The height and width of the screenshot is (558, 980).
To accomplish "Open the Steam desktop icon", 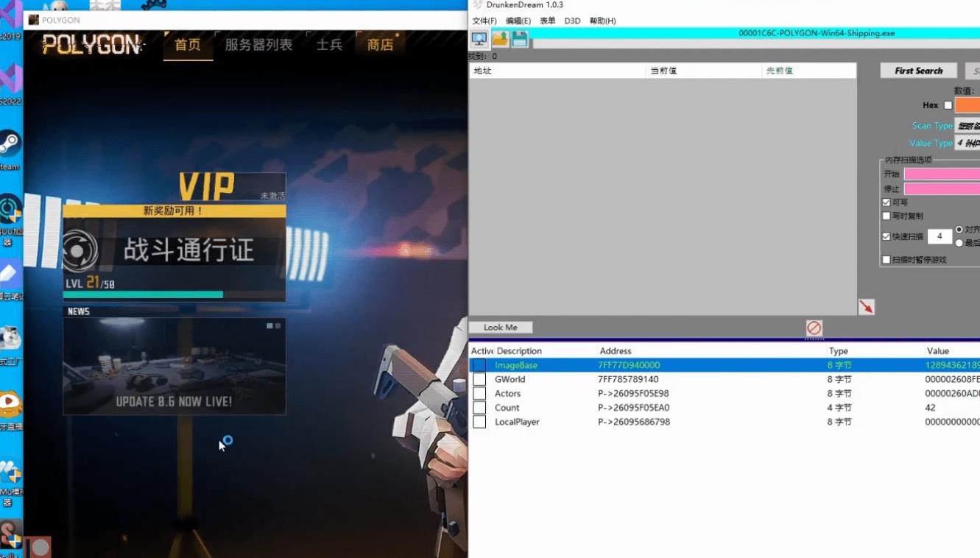I will pos(10,145).
